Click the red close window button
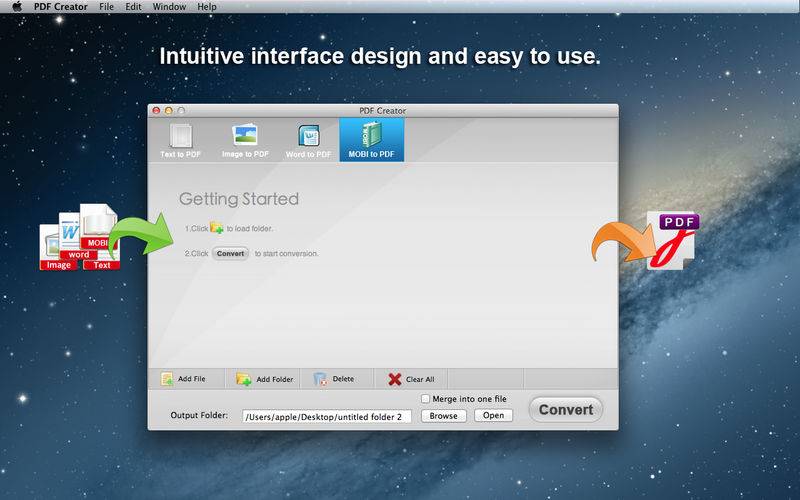The width and height of the screenshot is (800, 500). 156,110
